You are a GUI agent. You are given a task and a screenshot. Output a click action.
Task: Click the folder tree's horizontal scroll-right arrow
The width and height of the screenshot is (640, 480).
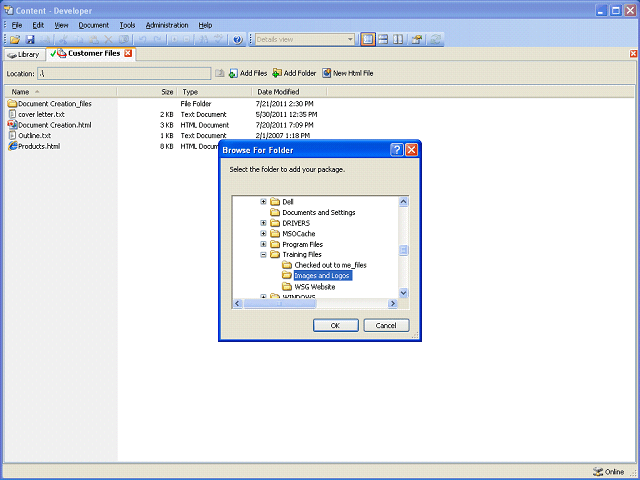click(x=393, y=303)
